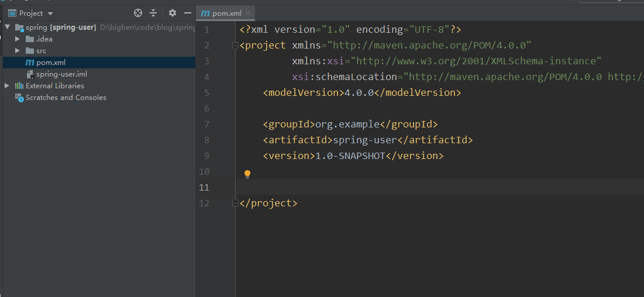Click the External Libraries icon
Screen dimensions: 644x297
tap(19, 86)
